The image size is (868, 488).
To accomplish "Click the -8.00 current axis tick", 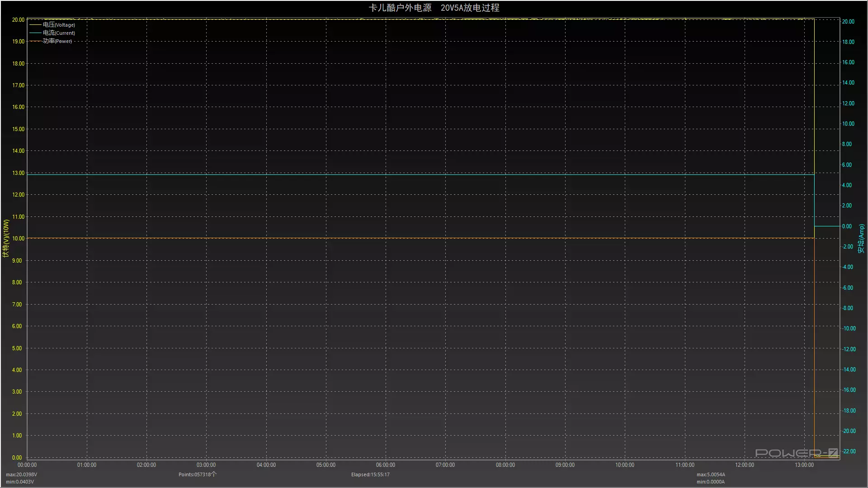I will pos(847,308).
